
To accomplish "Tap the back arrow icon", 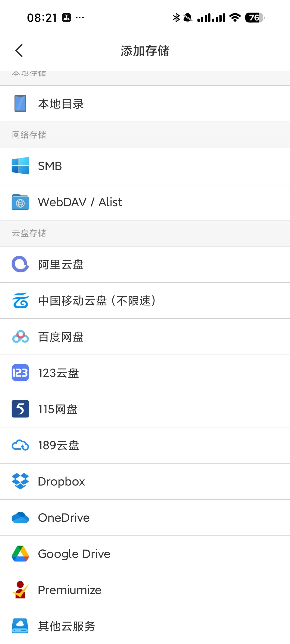I will point(19,50).
